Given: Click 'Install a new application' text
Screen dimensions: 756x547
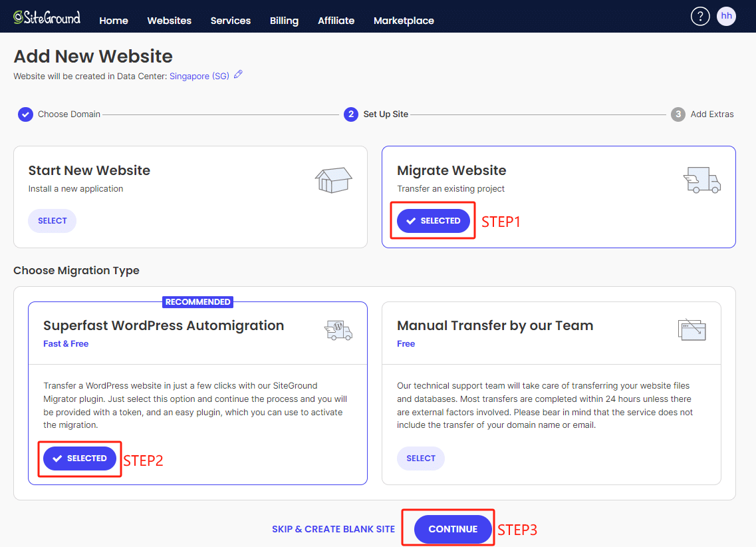Looking at the screenshot, I should [x=76, y=188].
